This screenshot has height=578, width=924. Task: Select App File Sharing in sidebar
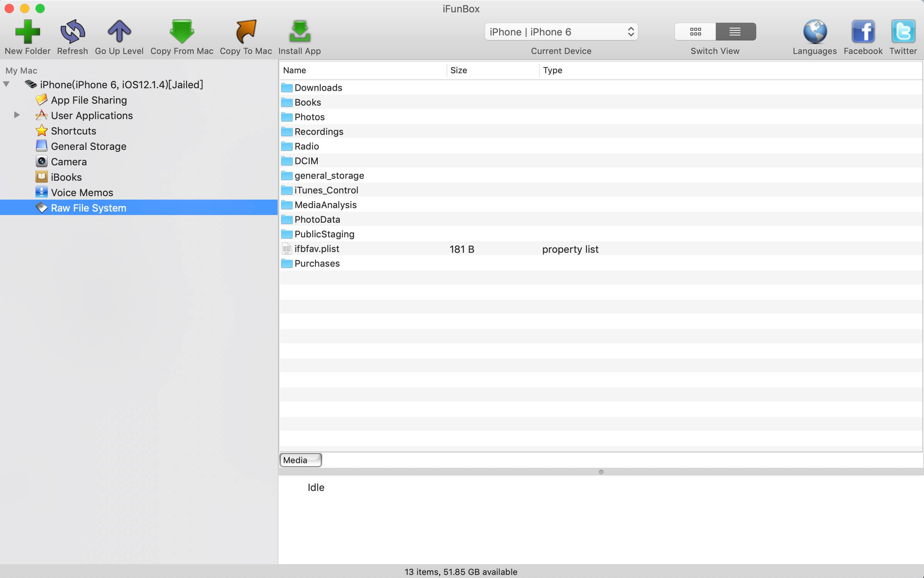pyautogui.click(x=139, y=100)
